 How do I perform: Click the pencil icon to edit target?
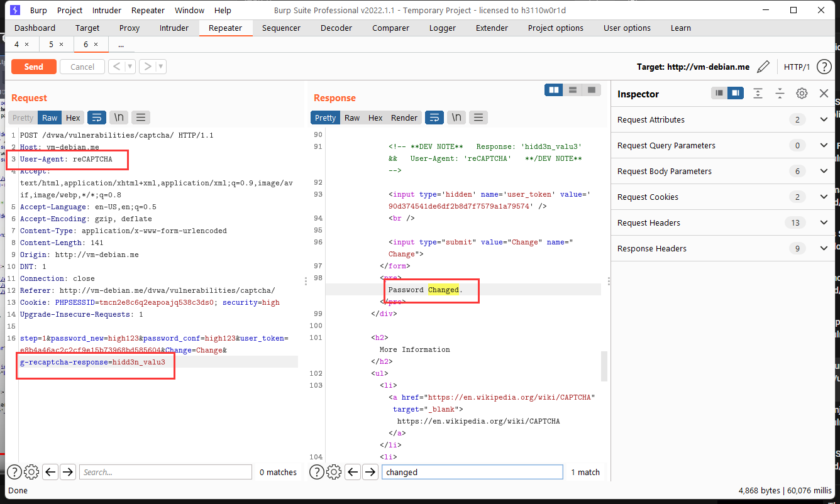click(763, 67)
